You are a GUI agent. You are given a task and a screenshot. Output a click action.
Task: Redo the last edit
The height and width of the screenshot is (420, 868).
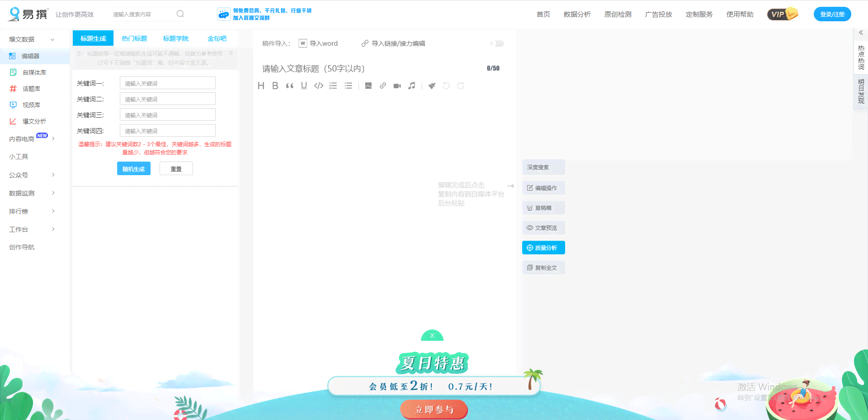coord(461,86)
